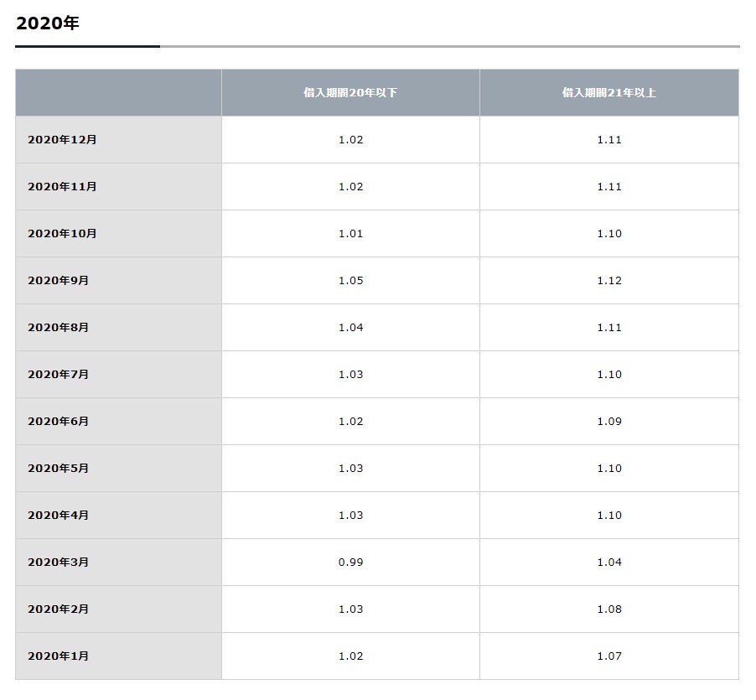The image size is (756, 700).
Task: Click the 1.01 rate for 2020年10月
Action: tap(350, 233)
